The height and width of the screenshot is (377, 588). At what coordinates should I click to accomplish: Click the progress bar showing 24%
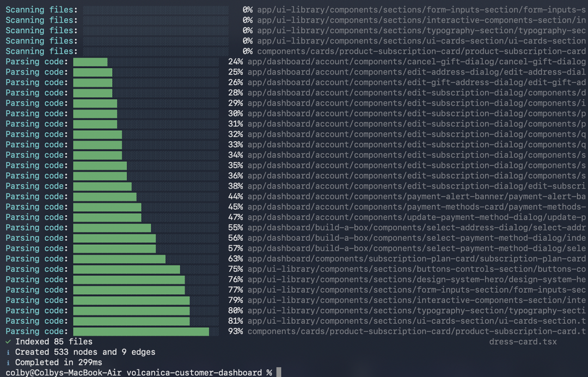point(90,62)
